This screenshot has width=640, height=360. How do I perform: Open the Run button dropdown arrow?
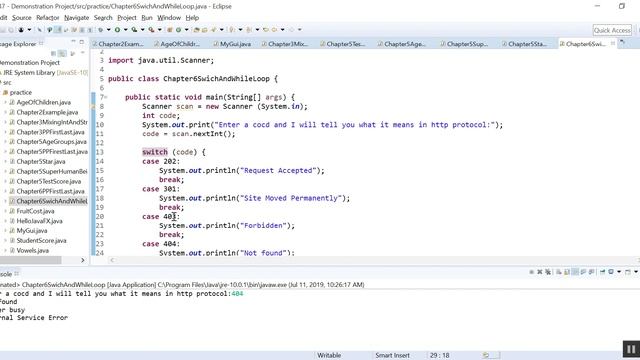[x=125, y=30]
